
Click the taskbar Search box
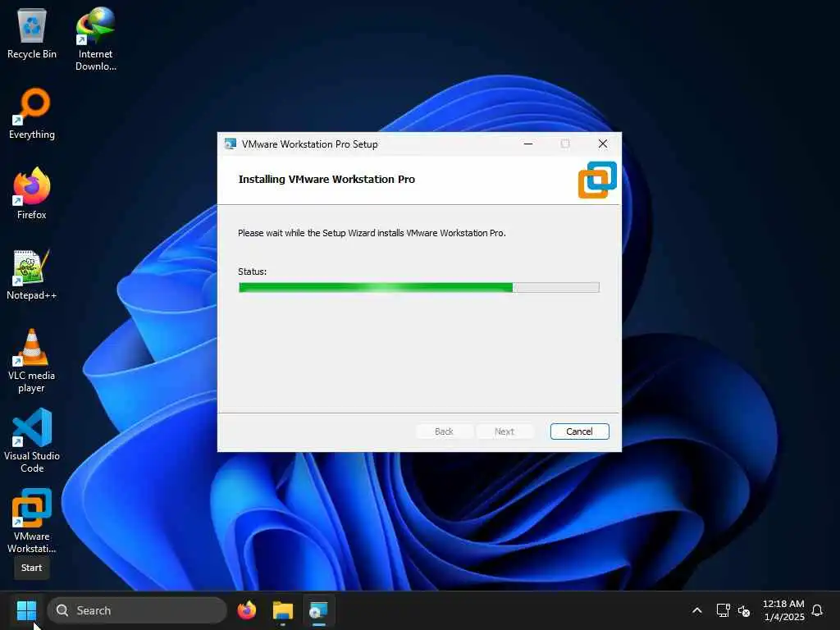coord(137,610)
